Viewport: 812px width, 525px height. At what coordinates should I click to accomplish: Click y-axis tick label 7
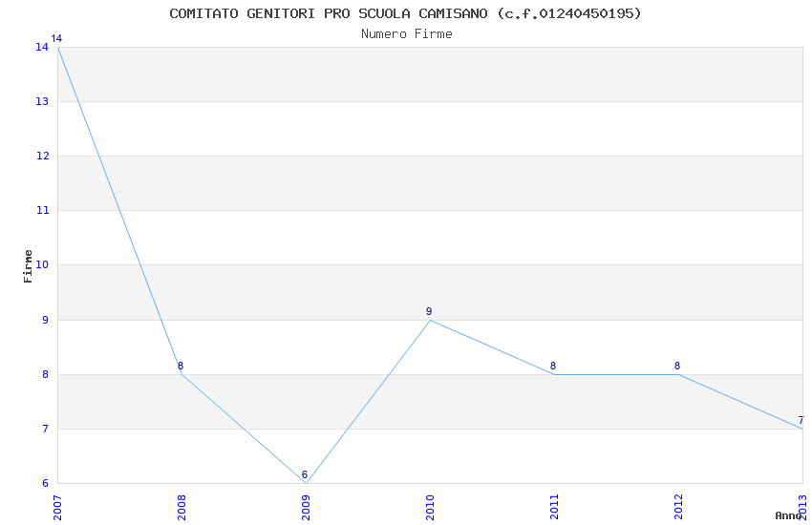(x=46, y=429)
